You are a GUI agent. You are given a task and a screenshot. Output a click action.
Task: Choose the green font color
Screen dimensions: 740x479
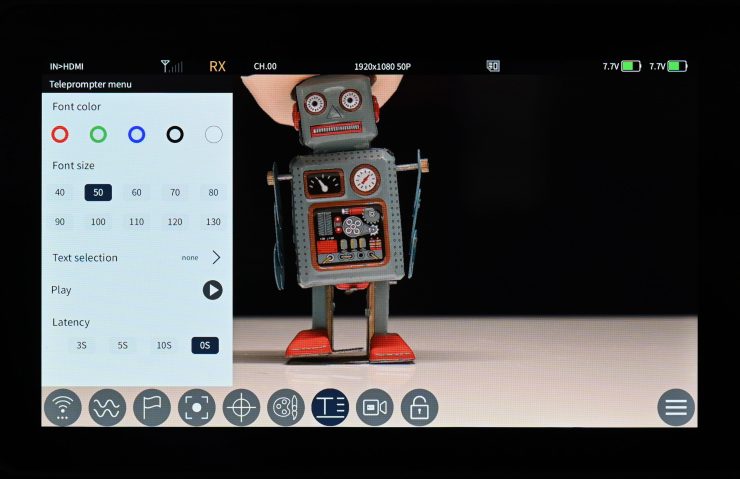click(98, 134)
